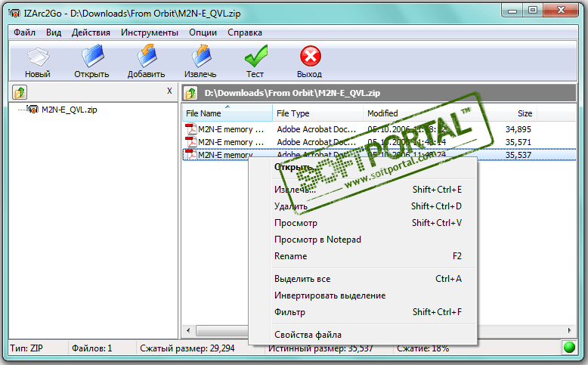Open the Опции menu
The image size is (588, 365).
click(x=203, y=32)
